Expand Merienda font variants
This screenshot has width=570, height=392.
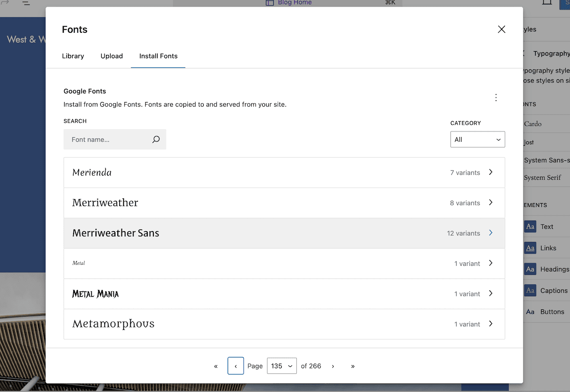(x=490, y=172)
